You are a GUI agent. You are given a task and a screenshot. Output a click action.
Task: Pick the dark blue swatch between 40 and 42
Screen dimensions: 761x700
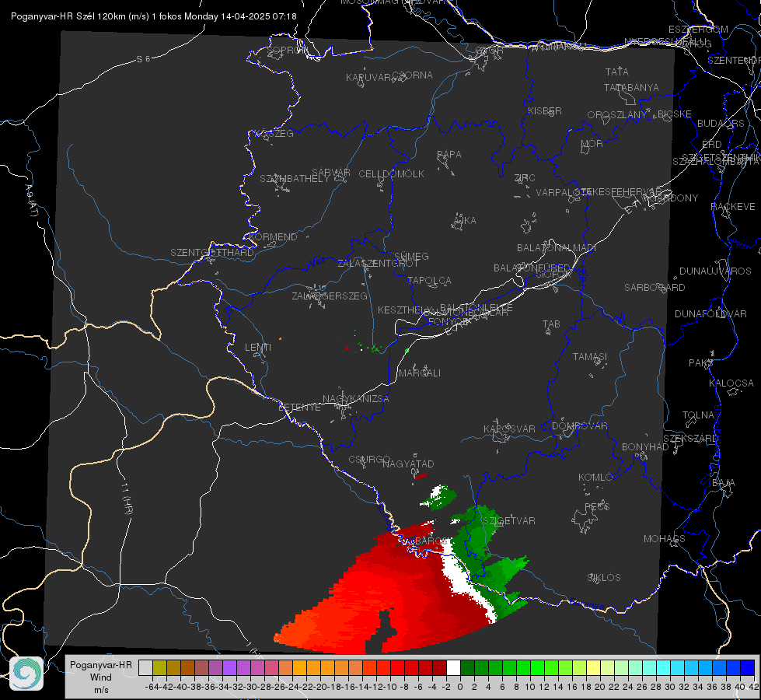[748, 667]
